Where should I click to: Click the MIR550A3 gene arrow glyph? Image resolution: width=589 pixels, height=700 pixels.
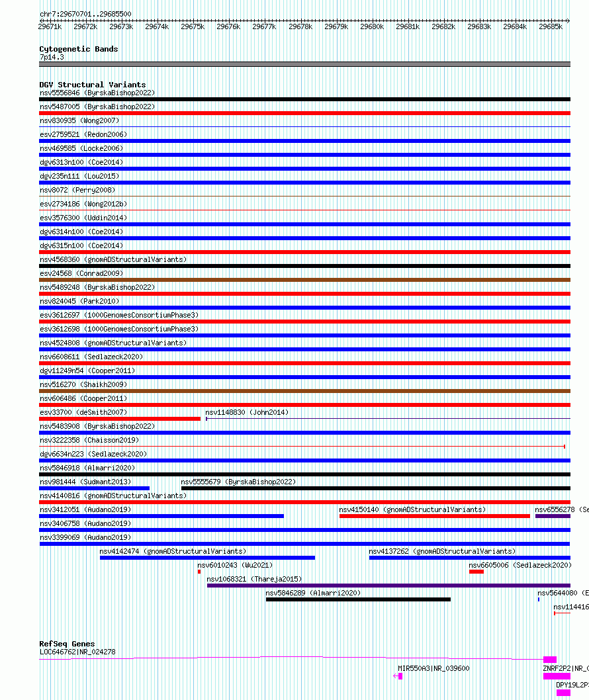tap(398, 676)
